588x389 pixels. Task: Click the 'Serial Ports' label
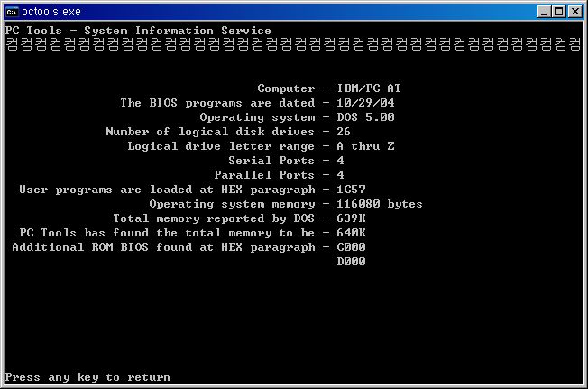pos(271,161)
